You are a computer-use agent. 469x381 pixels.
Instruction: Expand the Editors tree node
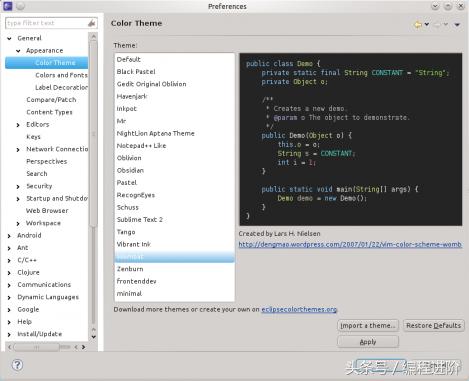point(18,125)
